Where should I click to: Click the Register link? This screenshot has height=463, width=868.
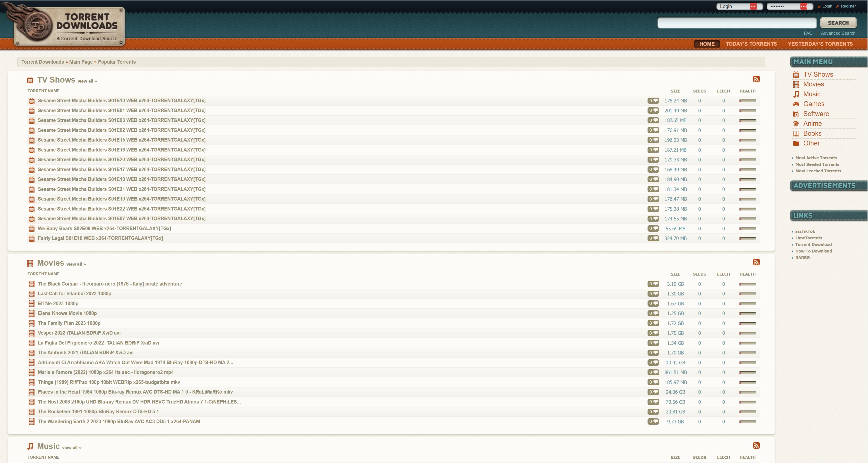point(848,6)
